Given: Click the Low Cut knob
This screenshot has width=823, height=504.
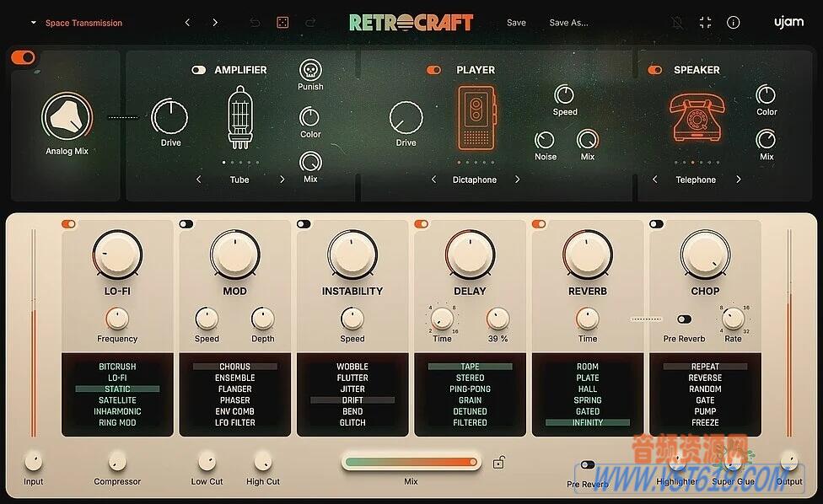Looking at the screenshot, I should (207, 462).
